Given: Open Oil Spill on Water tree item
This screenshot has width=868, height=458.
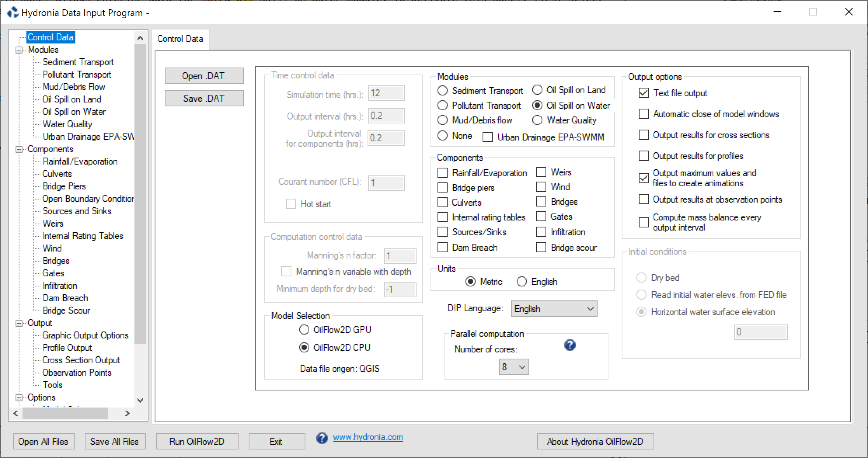Looking at the screenshot, I should (x=74, y=112).
